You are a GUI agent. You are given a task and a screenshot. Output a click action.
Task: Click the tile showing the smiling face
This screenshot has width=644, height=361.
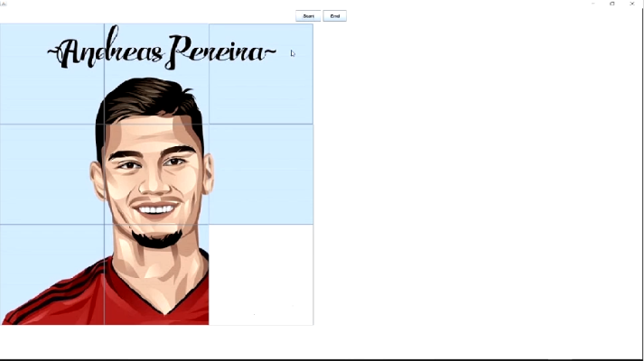click(x=156, y=174)
